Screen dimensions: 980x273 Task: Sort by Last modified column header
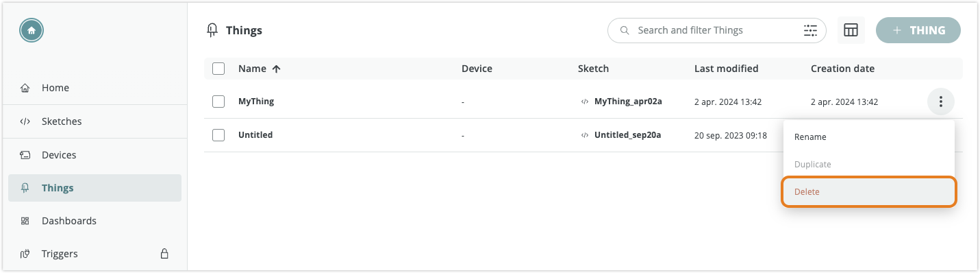point(726,69)
